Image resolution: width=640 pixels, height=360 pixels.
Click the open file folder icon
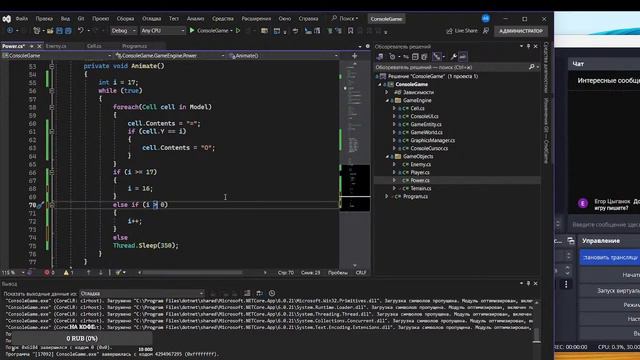[50, 31]
